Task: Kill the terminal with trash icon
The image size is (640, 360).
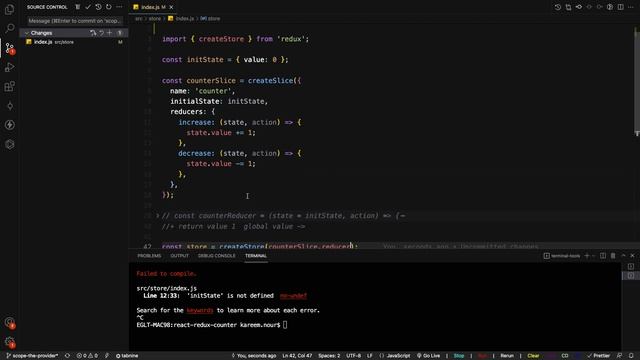Action: pyautogui.click(x=613, y=256)
